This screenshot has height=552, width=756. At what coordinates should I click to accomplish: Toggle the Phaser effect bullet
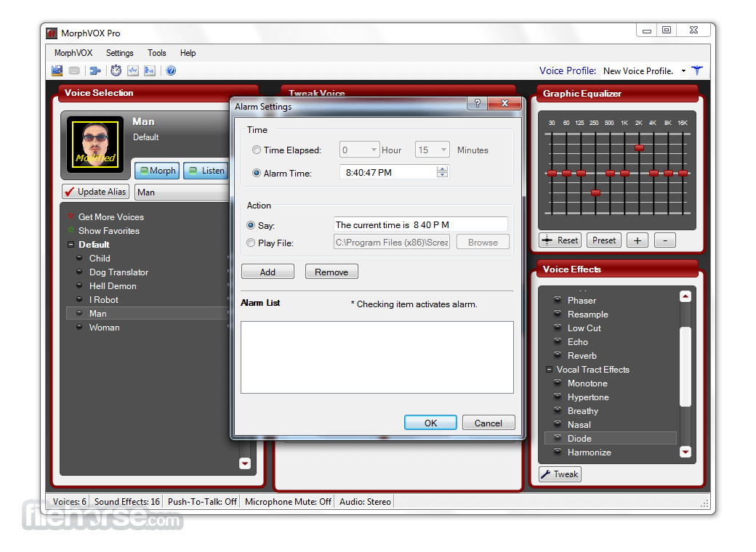click(558, 299)
